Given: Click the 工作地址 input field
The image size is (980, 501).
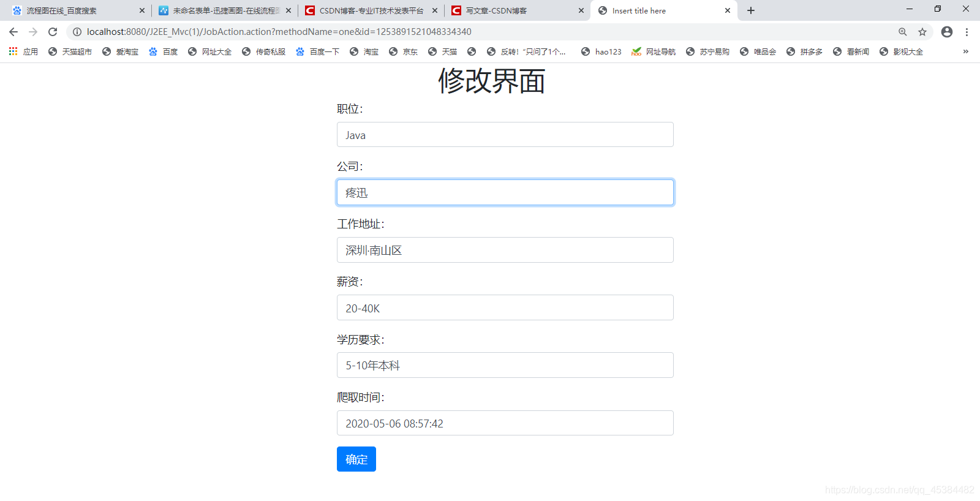Looking at the screenshot, I should click(x=505, y=250).
